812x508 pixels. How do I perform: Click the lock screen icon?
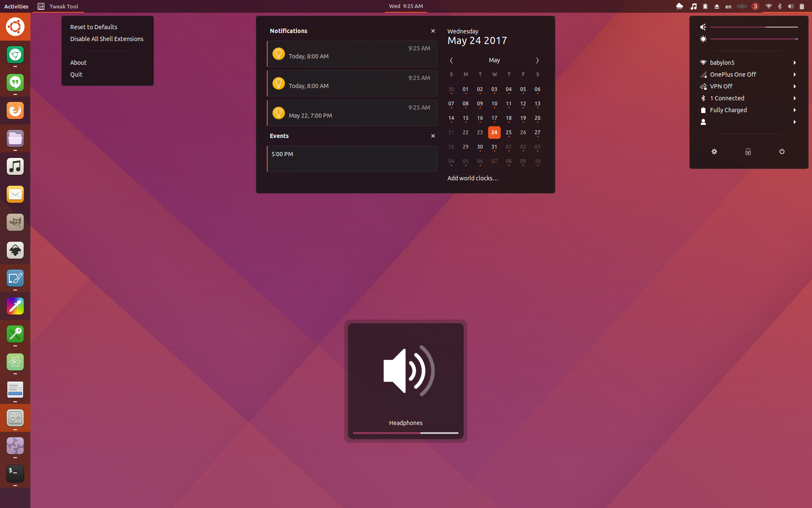[x=748, y=152]
